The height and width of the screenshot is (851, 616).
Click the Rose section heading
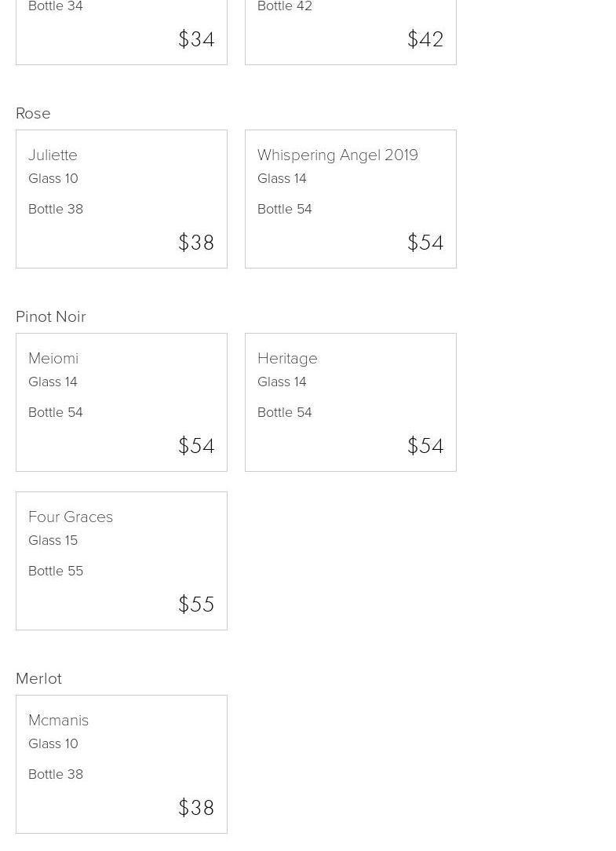(x=33, y=113)
